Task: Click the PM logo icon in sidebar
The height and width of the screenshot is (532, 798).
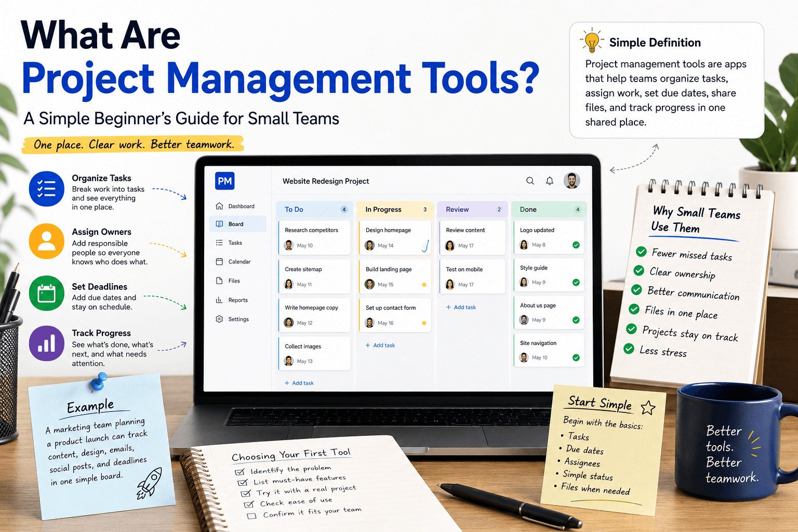Action: (224, 181)
